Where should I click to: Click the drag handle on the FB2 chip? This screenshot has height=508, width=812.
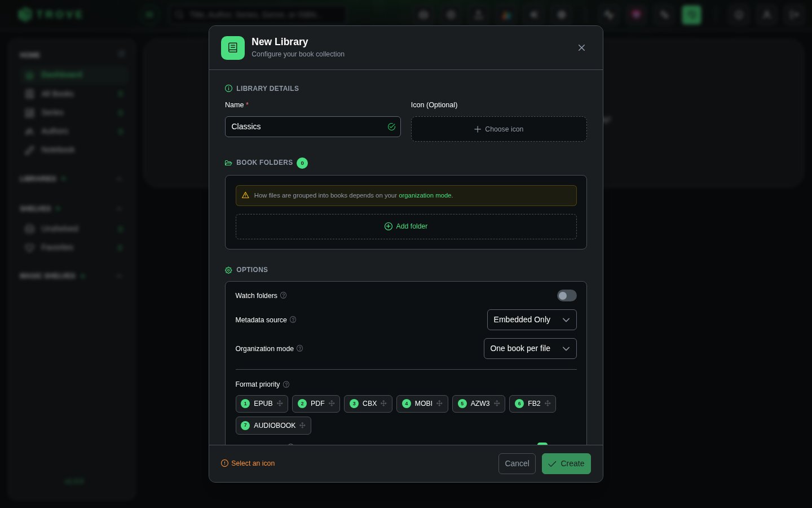click(x=548, y=404)
